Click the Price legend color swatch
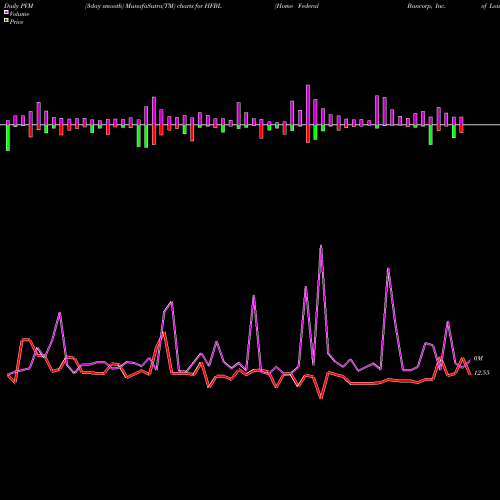This screenshot has width=500, height=500. pyautogui.click(x=6, y=20)
